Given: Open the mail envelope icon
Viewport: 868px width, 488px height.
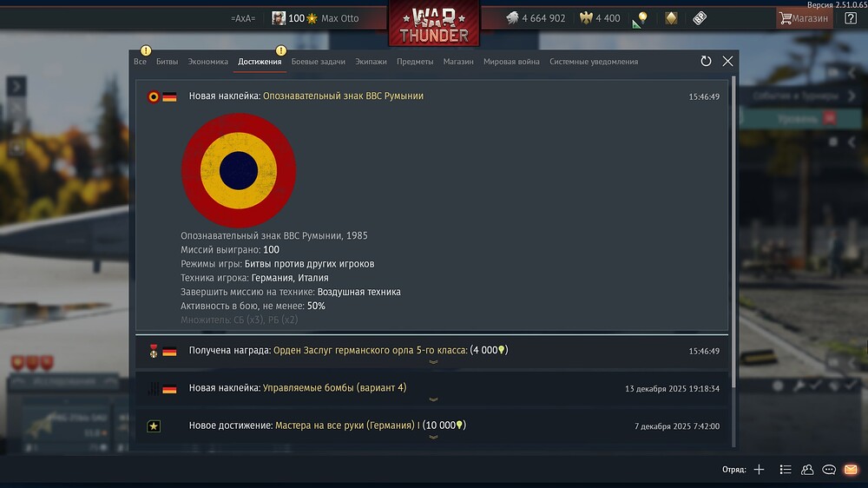Looking at the screenshot, I should (851, 469).
